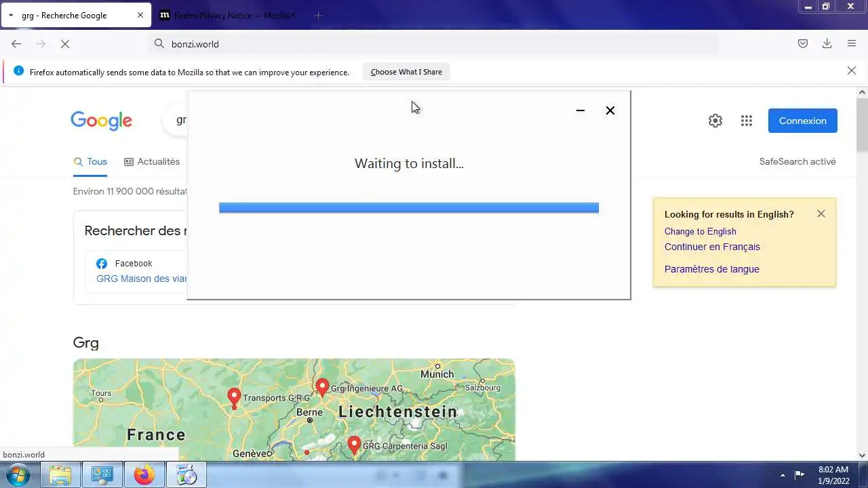Open the Firefox downloads panel
Image resolution: width=868 pixels, height=488 pixels.
click(x=827, y=43)
